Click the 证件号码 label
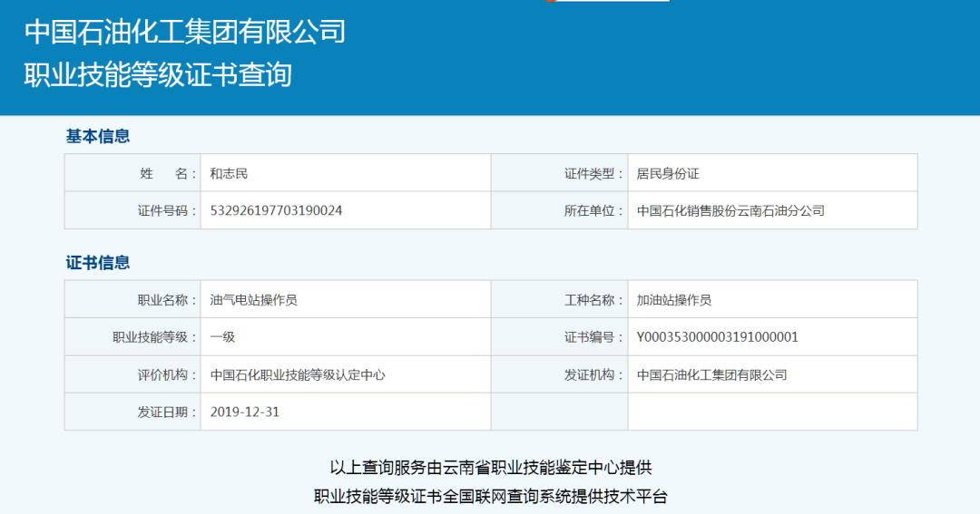This screenshot has height=514, width=980. [167, 211]
